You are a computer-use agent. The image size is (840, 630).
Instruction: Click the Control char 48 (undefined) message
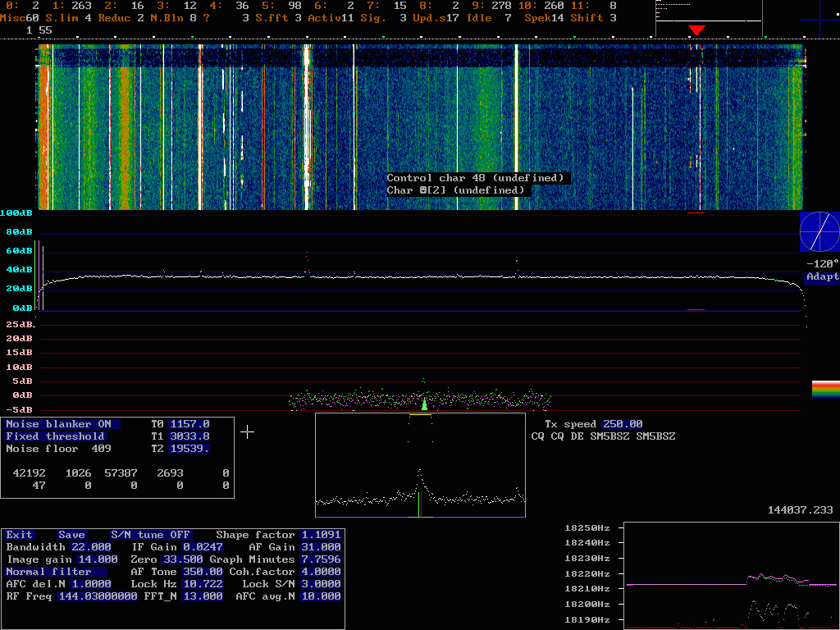475,178
